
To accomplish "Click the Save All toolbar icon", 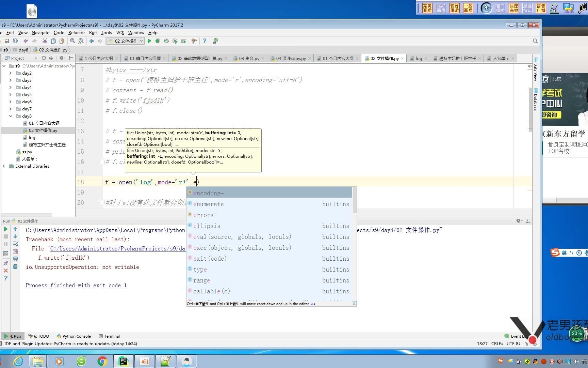I will coord(6,41).
